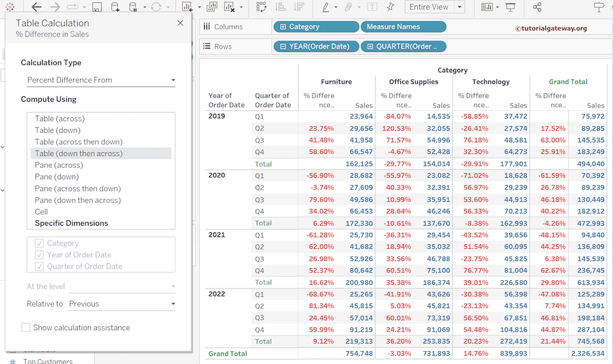Click the Swap rows and columns icon
The image size is (613, 364).
pyautogui.click(x=261, y=7)
